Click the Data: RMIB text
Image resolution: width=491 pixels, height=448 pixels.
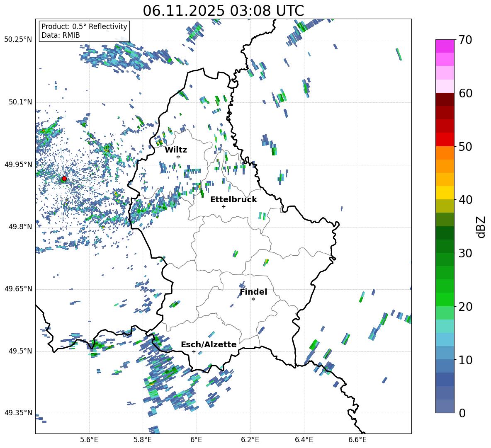click(61, 35)
